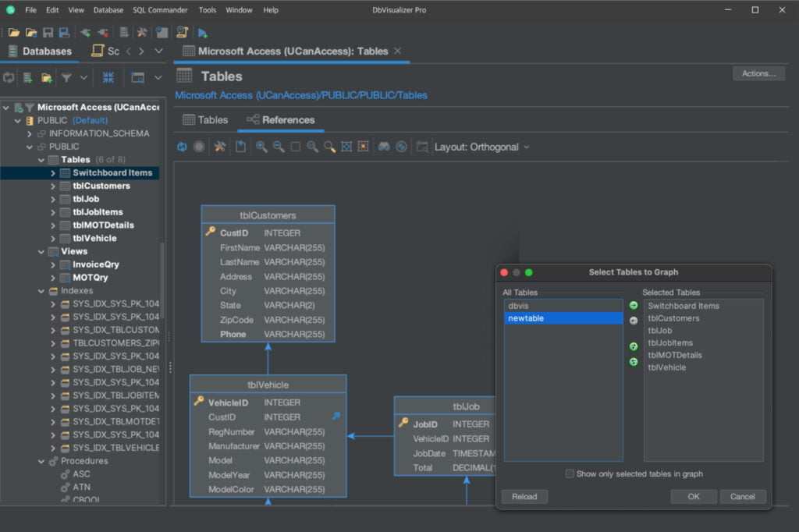
Task: Click OK in Select Tables to Graph
Action: pyautogui.click(x=694, y=496)
